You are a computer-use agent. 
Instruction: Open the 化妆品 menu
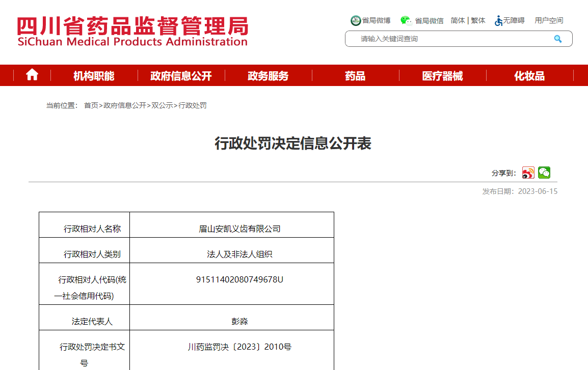pos(529,76)
